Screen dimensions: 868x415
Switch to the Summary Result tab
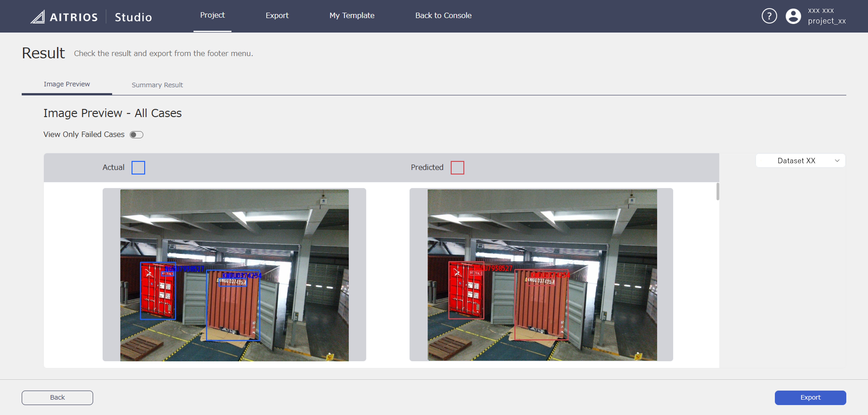click(x=157, y=85)
